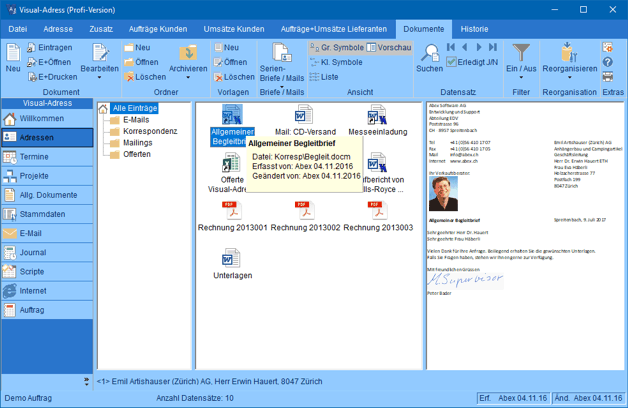Select the E-Mails folder
628x408 pixels.
136,120
